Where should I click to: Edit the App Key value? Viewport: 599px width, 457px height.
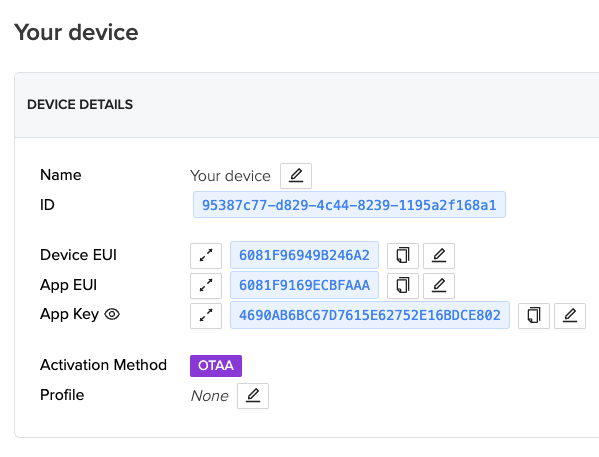click(570, 316)
